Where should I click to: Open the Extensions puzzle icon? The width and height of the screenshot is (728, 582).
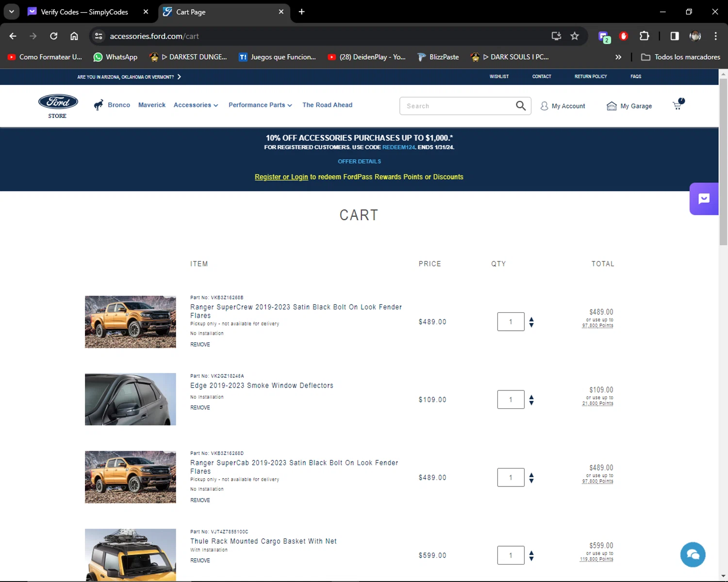point(645,36)
